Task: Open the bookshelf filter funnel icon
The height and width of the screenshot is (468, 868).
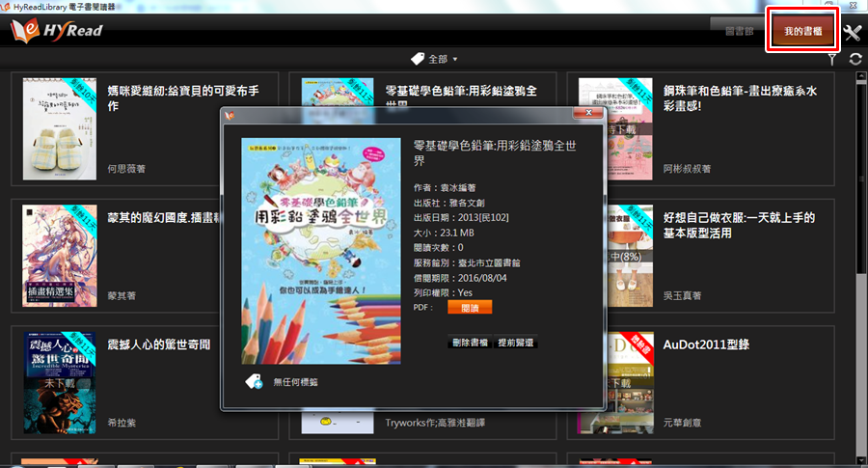Action: click(x=832, y=60)
